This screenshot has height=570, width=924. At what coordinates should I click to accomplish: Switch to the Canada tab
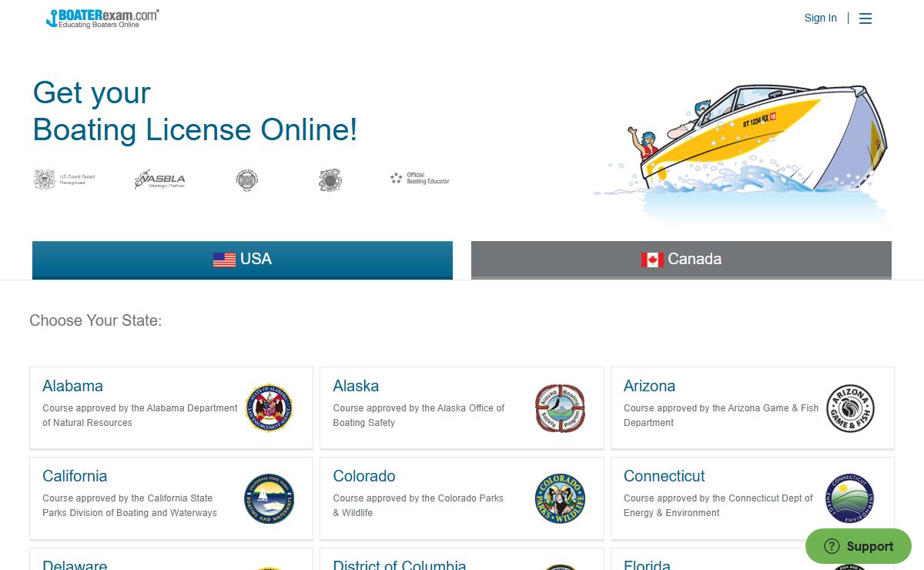tap(681, 260)
